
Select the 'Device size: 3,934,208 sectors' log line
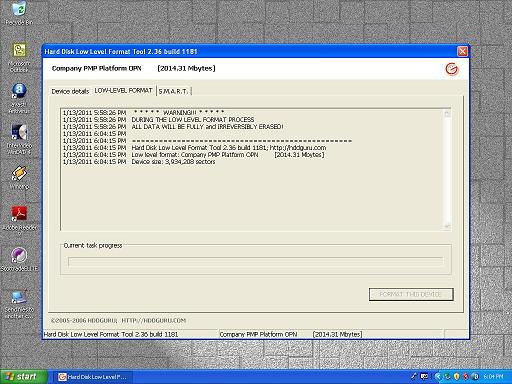point(139,162)
